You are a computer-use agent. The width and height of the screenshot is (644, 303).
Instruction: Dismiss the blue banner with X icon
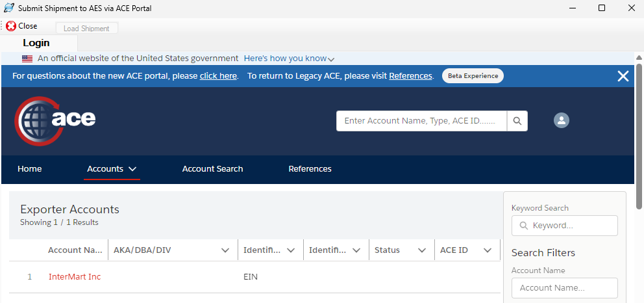[623, 76]
